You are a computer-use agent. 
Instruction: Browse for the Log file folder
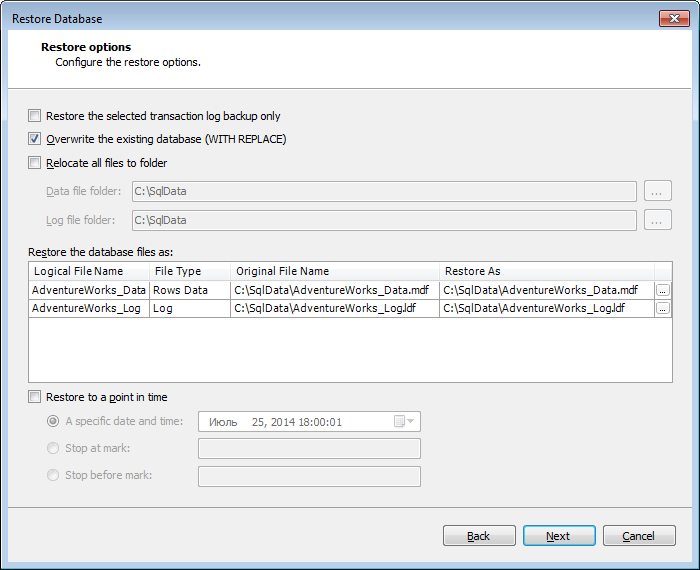coord(658,220)
